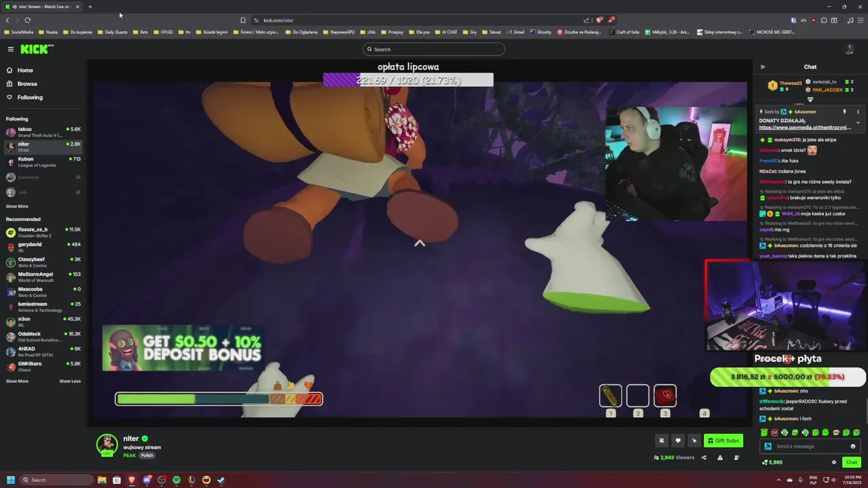The image size is (868, 488).
Task: Click the Brave Shields icon
Action: pyautogui.click(x=598, y=20)
